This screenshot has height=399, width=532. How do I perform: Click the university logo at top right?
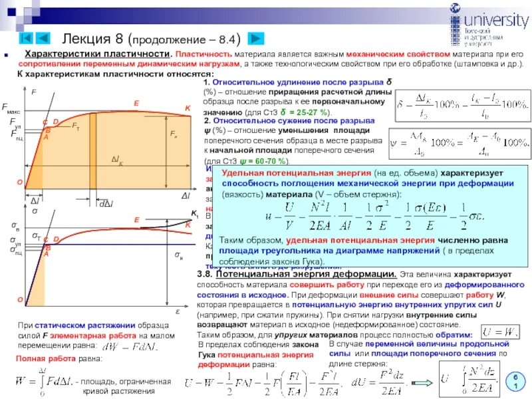(489, 25)
